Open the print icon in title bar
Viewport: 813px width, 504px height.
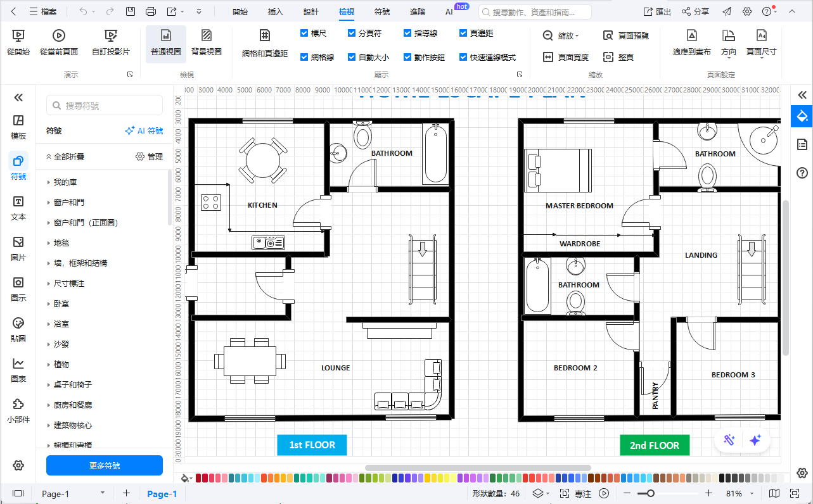(151, 11)
